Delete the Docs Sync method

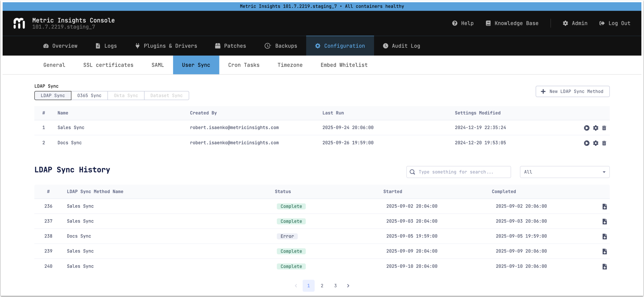(x=604, y=143)
